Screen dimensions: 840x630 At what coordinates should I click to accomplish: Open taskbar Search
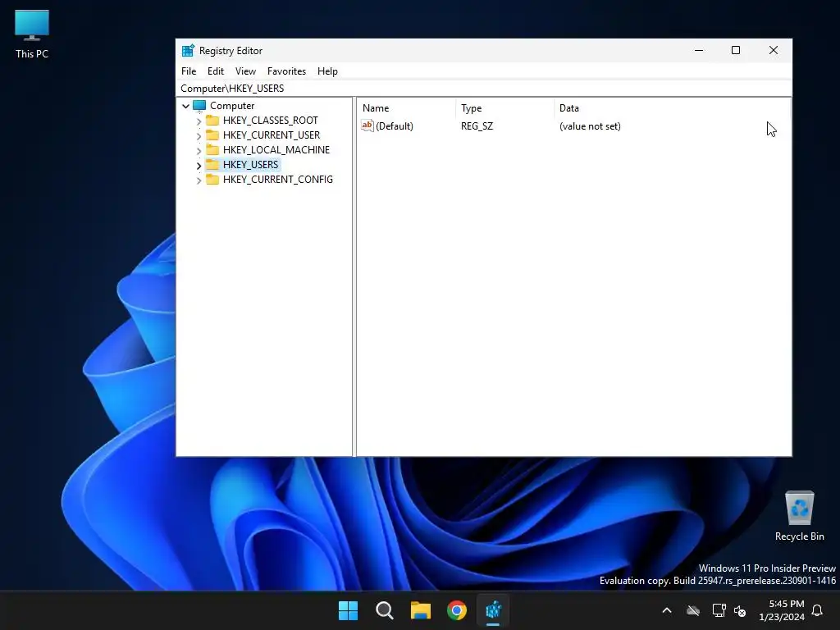[x=384, y=610]
